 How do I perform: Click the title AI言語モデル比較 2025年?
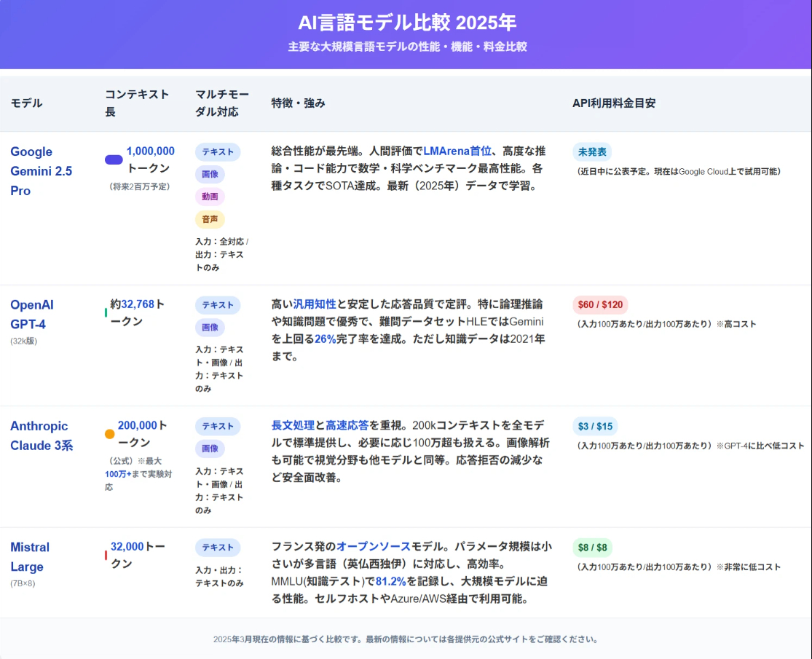(x=407, y=23)
